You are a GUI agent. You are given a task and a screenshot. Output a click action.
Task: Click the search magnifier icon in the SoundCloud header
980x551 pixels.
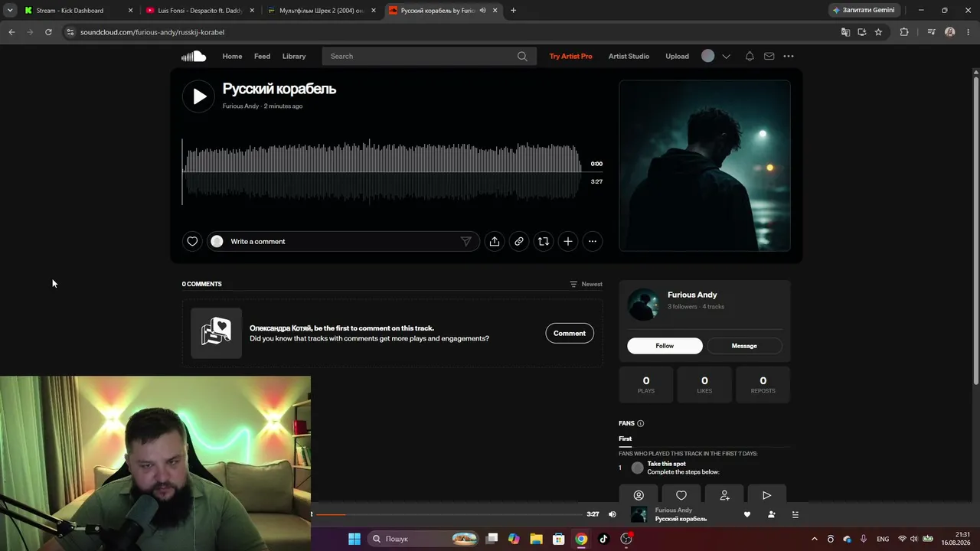click(x=522, y=56)
